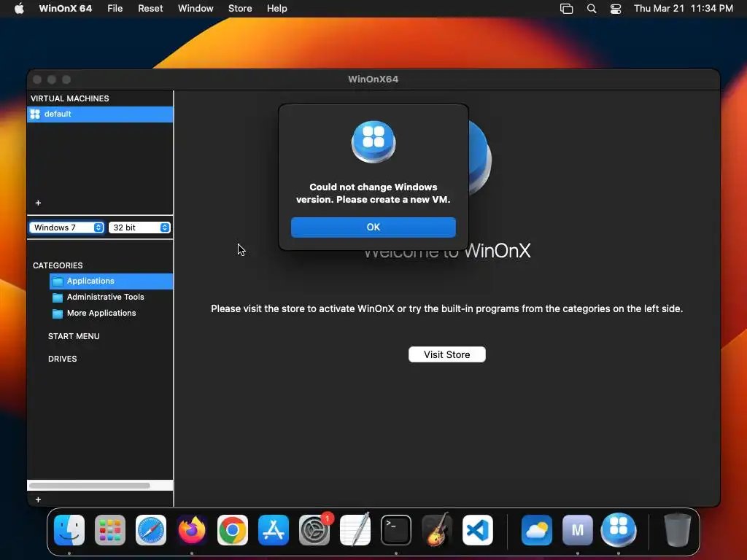Click the Windows icon beside default VM
Image resolution: width=747 pixels, height=560 pixels.
35,114
